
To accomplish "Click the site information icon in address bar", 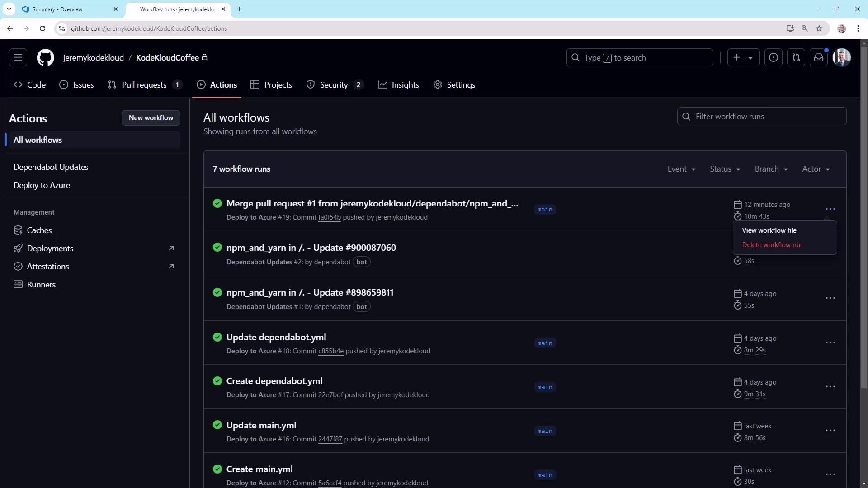I will [x=62, y=28].
